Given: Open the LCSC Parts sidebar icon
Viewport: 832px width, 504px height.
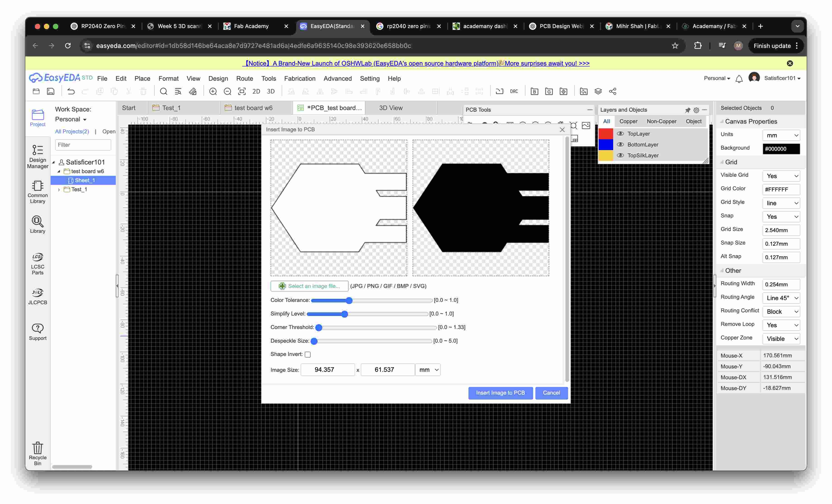Looking at the screenshot, I should pos(38,264).
